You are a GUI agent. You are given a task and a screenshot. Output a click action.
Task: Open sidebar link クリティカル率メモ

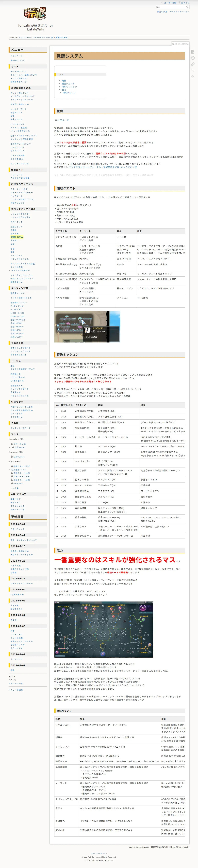click(19, 389)
